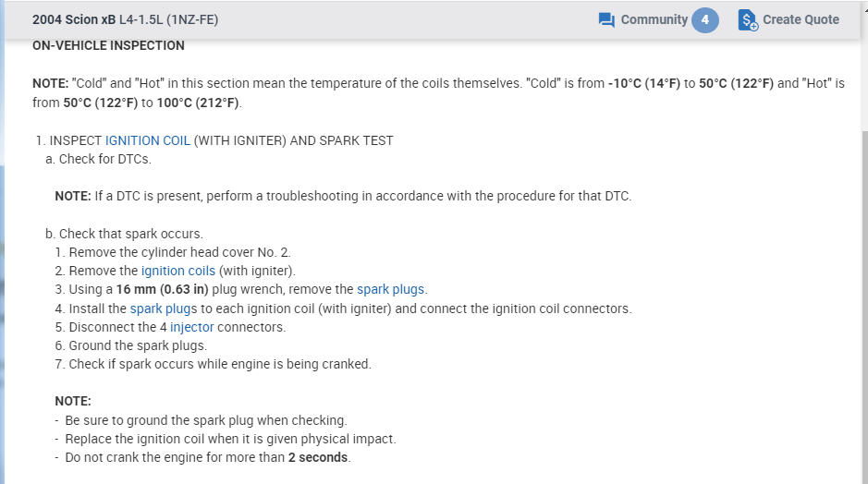Click the Check for DTCs step text
Viewport: 868px width, 484px height.
click(104, 159)
